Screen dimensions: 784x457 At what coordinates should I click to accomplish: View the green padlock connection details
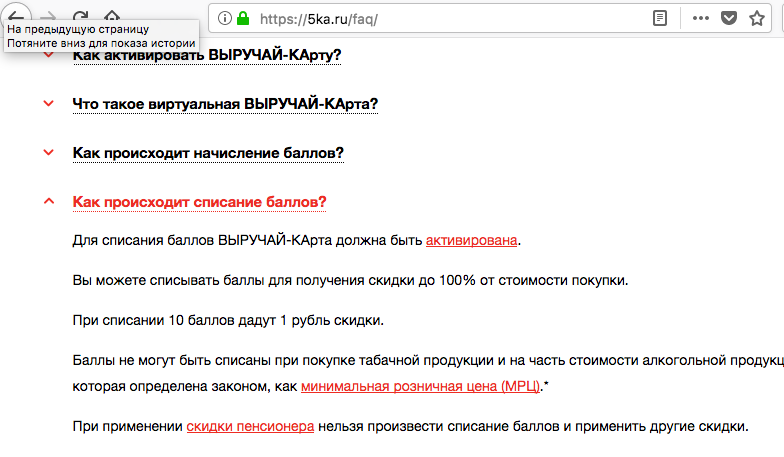click(x=243, y=19)
